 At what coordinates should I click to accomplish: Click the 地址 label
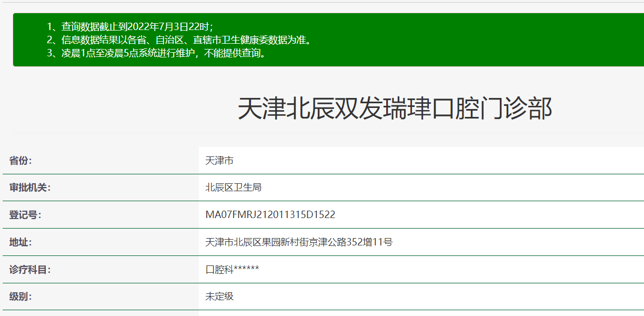(21, 242)
